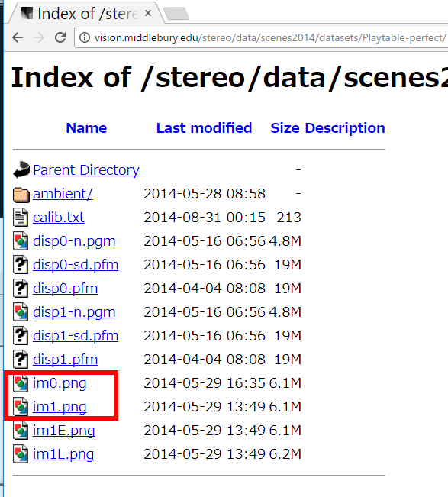
Task: Open im1L.png image link
Action: [x=63, y=454]
